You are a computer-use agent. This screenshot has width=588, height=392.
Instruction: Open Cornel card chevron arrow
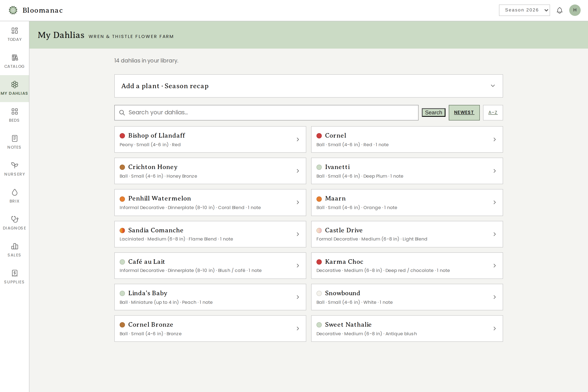click(x=494, y=139)
